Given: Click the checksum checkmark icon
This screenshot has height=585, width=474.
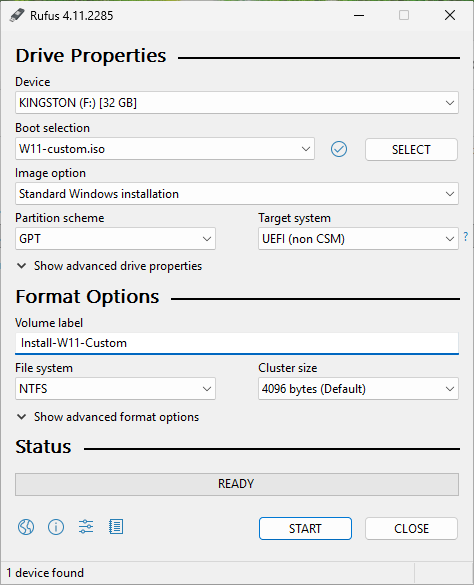Looking at the screenshot, I should coord(339,149).
